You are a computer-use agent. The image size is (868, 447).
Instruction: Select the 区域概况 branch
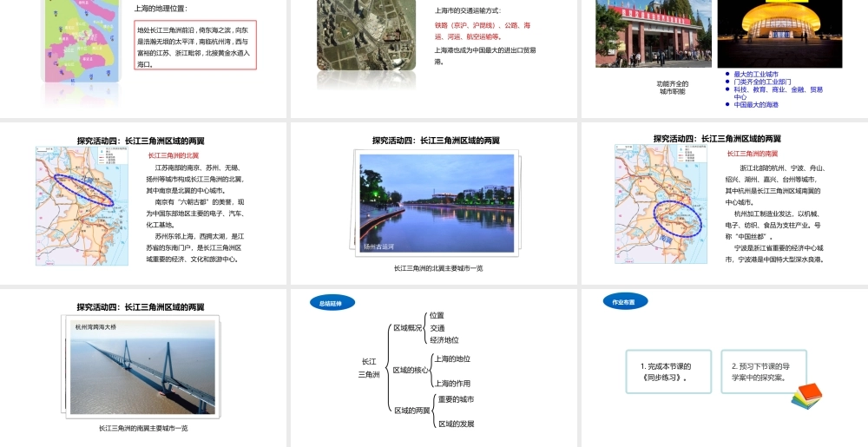click(407, 328)
